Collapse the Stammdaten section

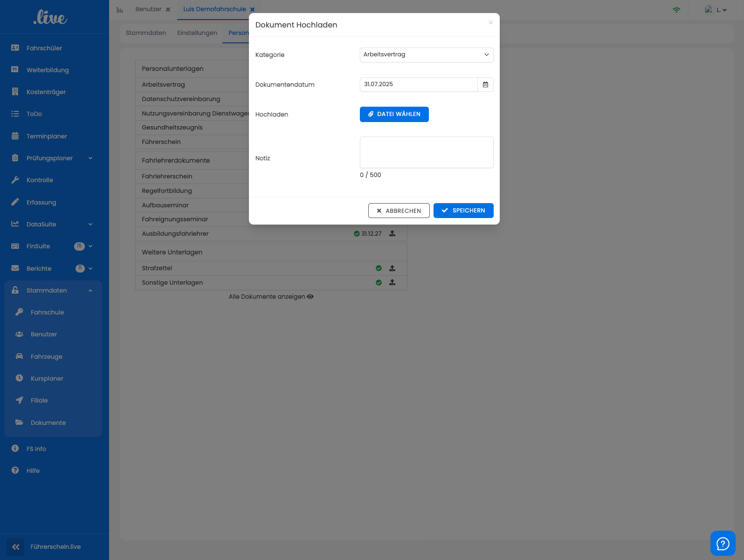90,291
